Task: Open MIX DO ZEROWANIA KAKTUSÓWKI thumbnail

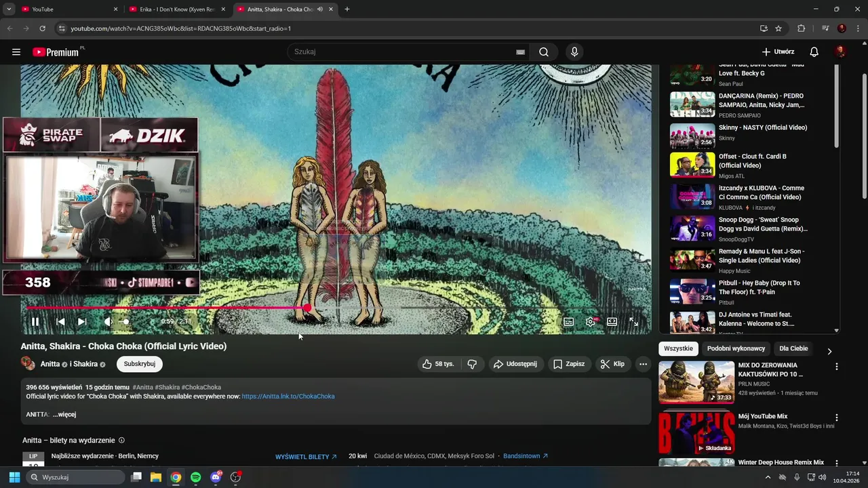Action: tap(696, 382)
